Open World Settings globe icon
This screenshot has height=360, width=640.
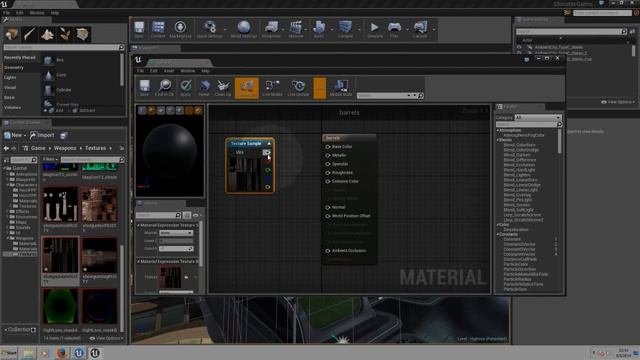click(244, 29)
